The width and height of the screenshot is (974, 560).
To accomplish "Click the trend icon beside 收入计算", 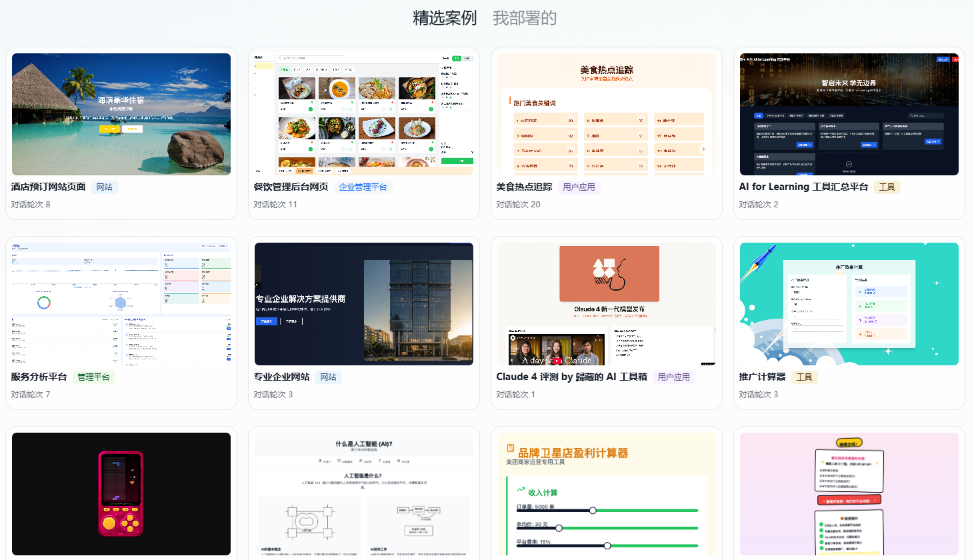I will [521, 490].
